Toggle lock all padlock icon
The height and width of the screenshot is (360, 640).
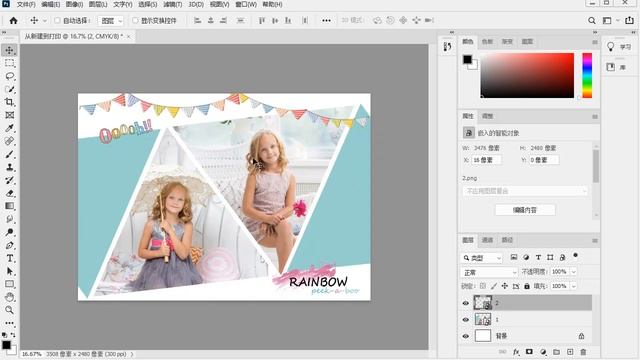point(527,286)
